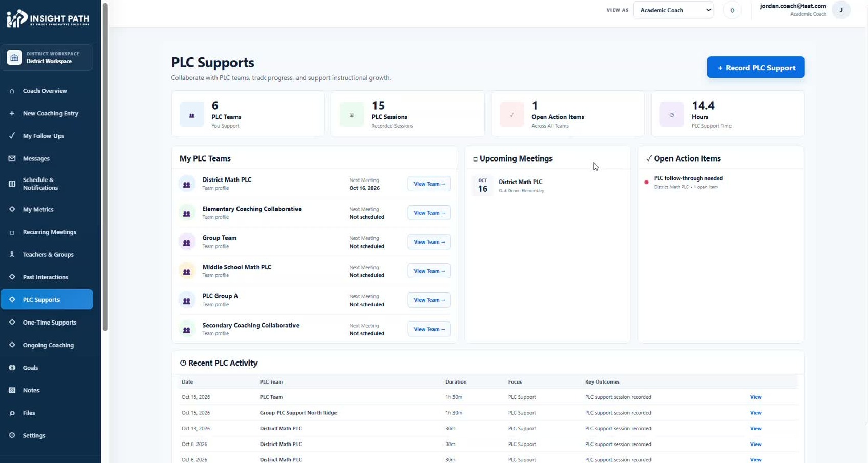
Task: Click the Key Outcomes column header
Action: [602, 382]
